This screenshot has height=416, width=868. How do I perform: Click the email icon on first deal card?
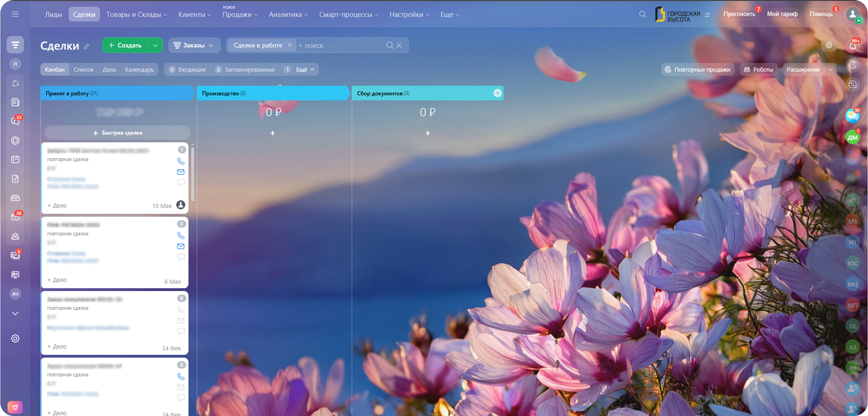(x=181, y=172)
